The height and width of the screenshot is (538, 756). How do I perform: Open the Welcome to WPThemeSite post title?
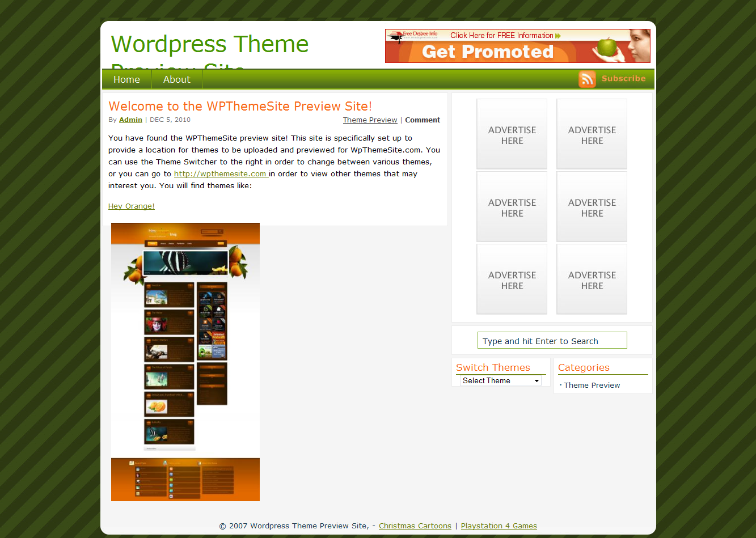240,106
